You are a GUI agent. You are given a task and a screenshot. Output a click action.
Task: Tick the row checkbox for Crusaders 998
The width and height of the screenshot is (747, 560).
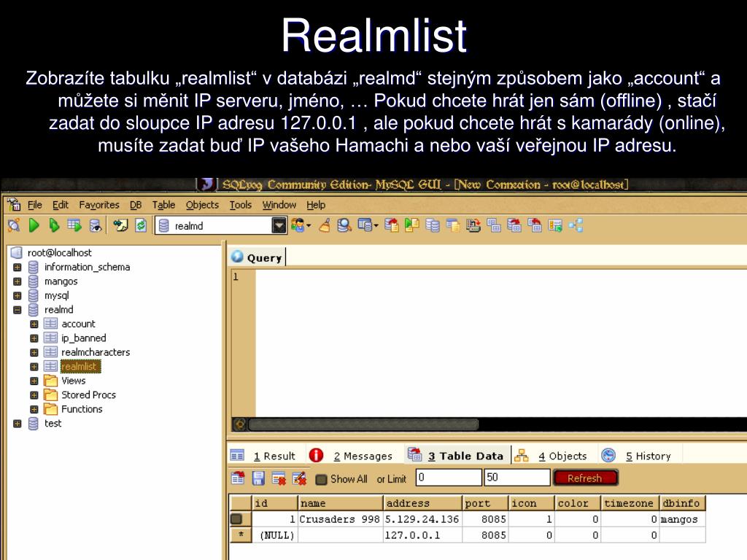[236, 519]
